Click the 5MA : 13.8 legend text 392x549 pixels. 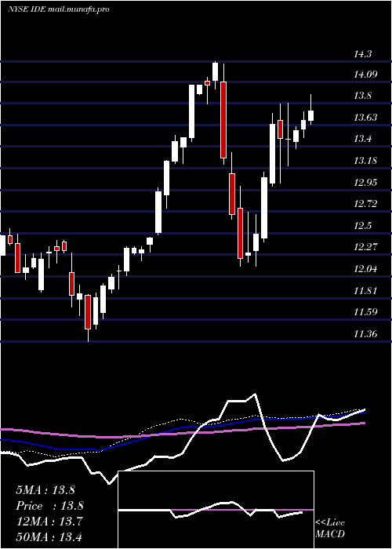click(45, 490)
